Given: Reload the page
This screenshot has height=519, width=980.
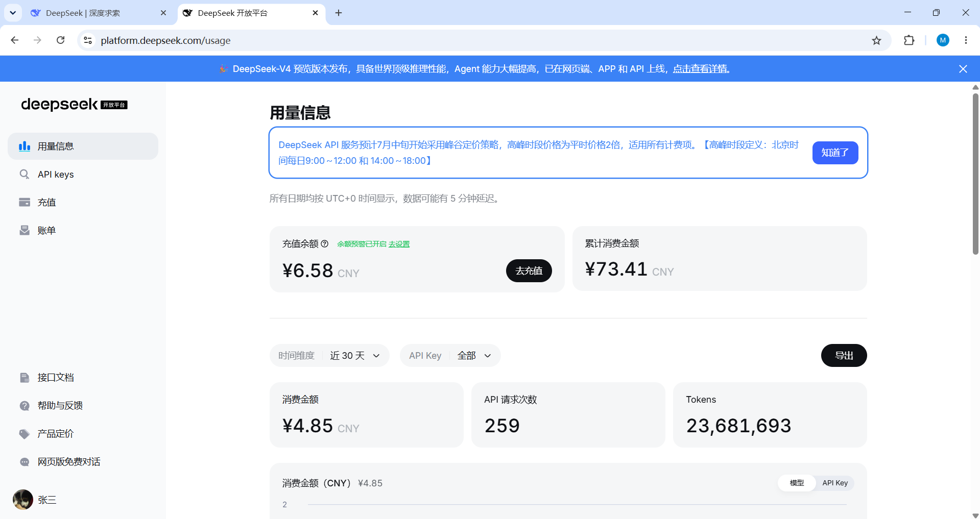Looking at the screenshot, I should click(60, 40).
